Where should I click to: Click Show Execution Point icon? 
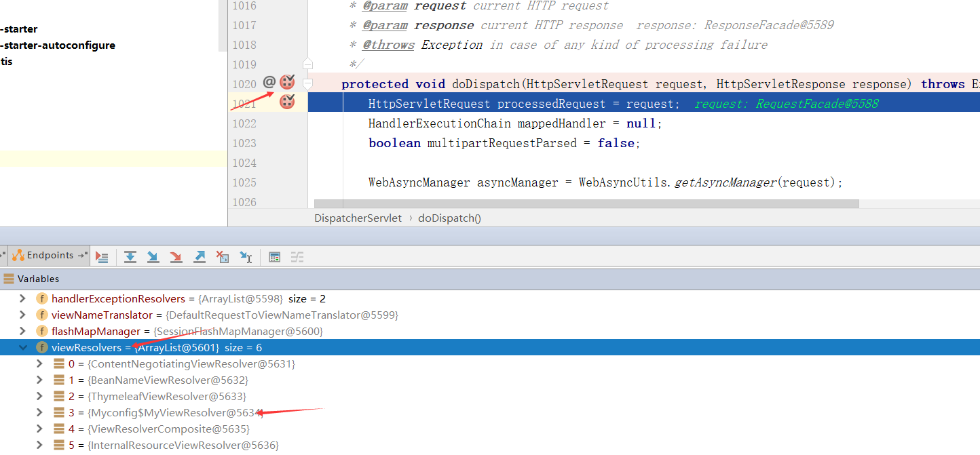pyautogui.click(x=102, y=256)
